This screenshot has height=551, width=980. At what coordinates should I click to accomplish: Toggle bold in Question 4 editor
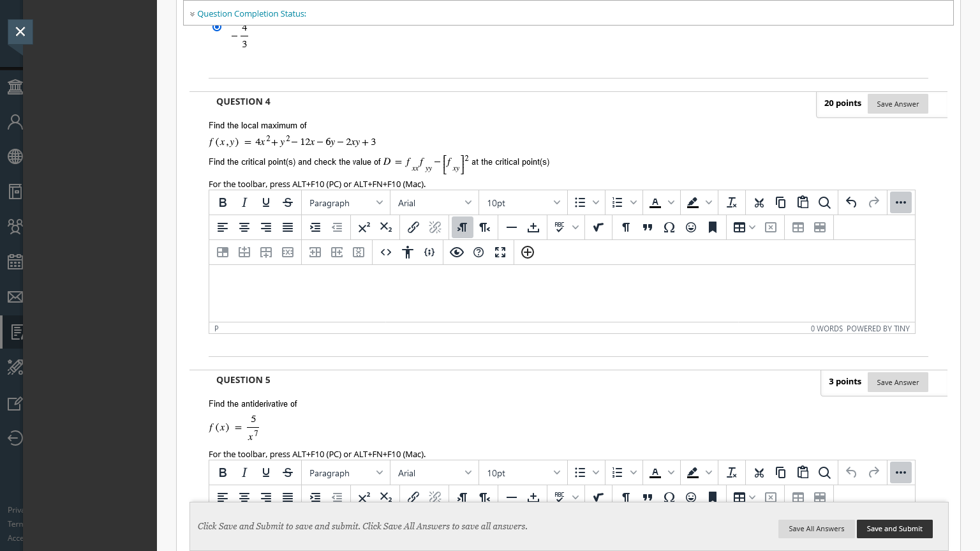(x=223, y=202)
